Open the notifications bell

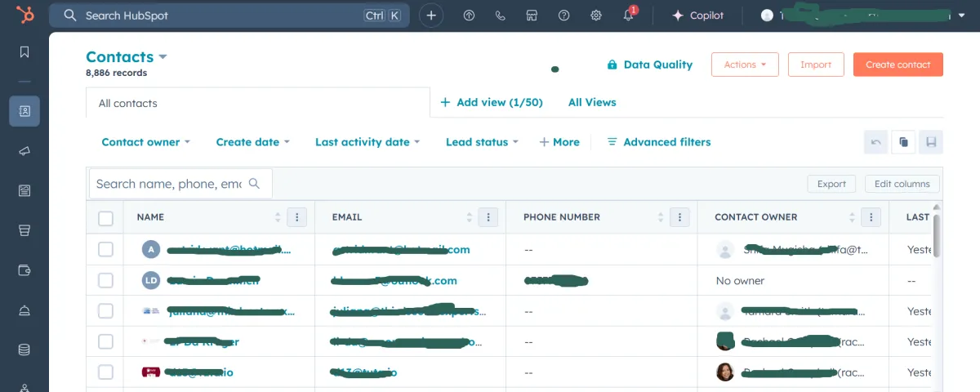629,16
